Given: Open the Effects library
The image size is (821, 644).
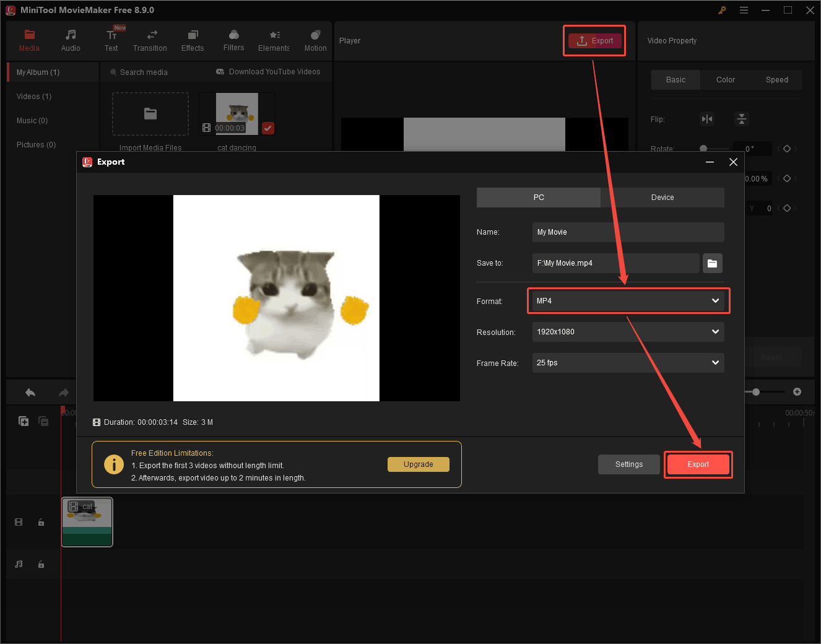Looking at the screenshot, I should [193, 41].
